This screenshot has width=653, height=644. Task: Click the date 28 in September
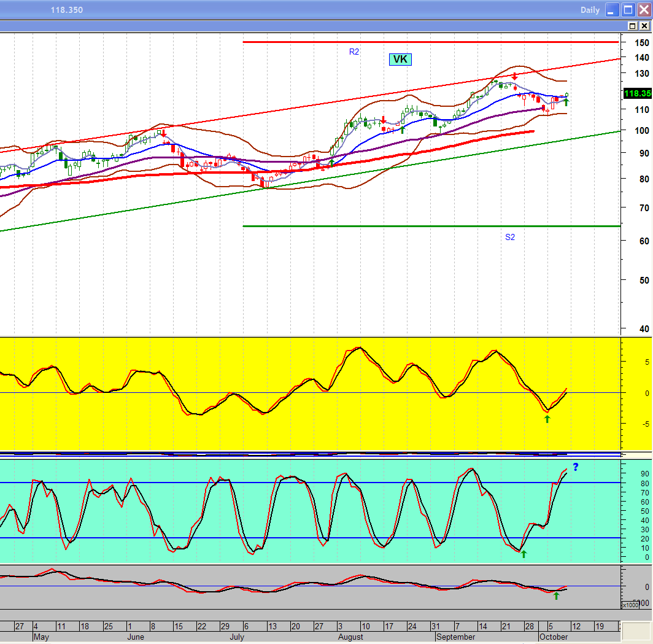pyautogui.click(x=529, y=626)
